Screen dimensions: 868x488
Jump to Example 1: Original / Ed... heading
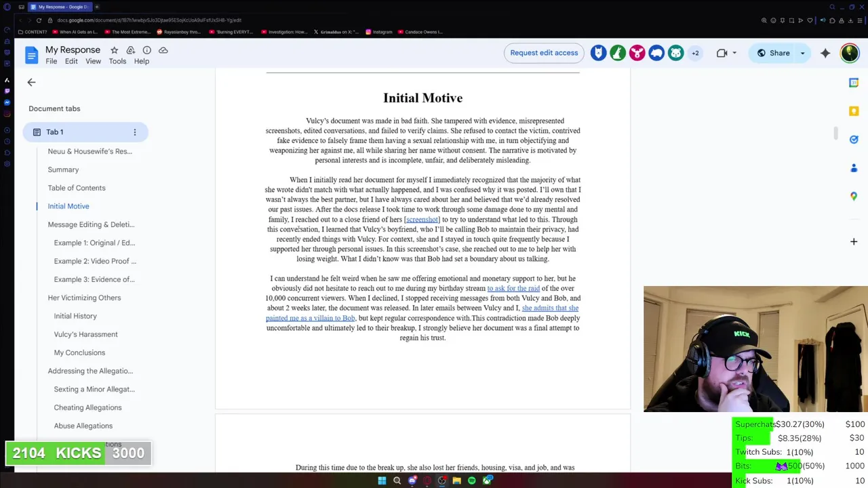click(94, 243)
